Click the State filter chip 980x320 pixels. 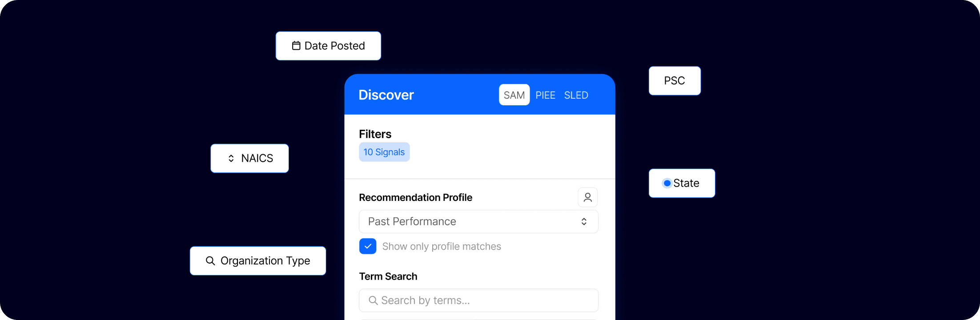pyautogui.click(x=682, y=183)
